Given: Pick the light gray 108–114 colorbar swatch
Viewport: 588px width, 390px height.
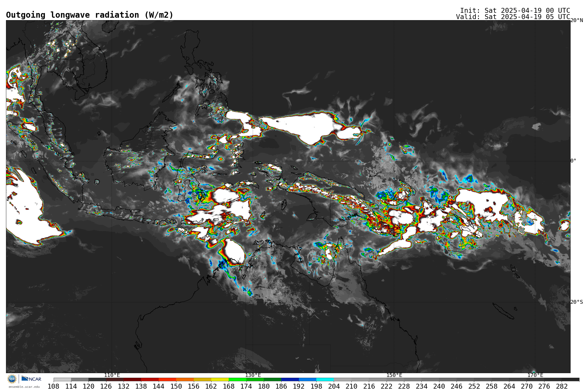Looking at the screenshot, I should [x=62, y=379].
